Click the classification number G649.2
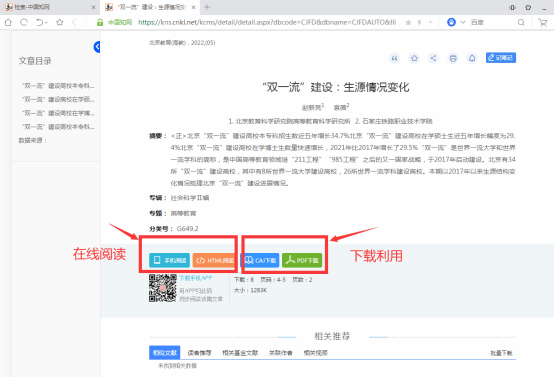554x378 pixels. [187, 229]
